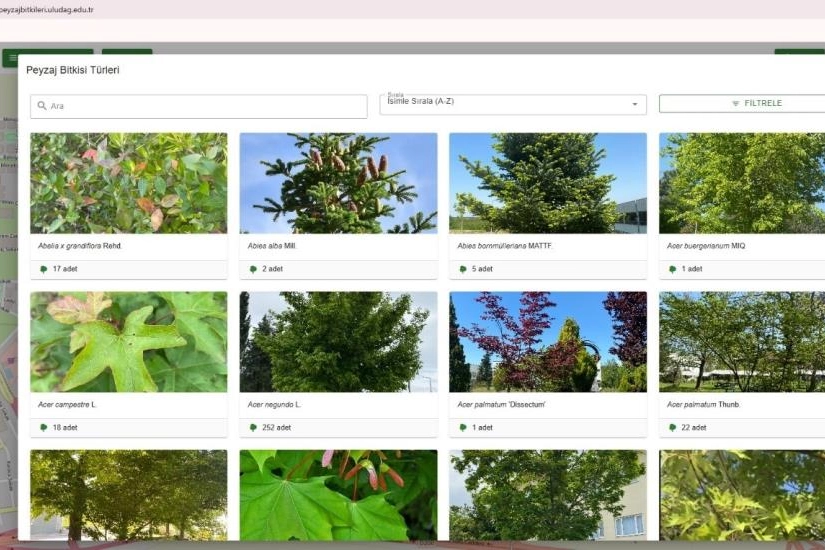825x550 pixels.
Task: Expand the İsimle Sırala (A-Z) sort dropdown arrow
Action: [x=634, y=105]
